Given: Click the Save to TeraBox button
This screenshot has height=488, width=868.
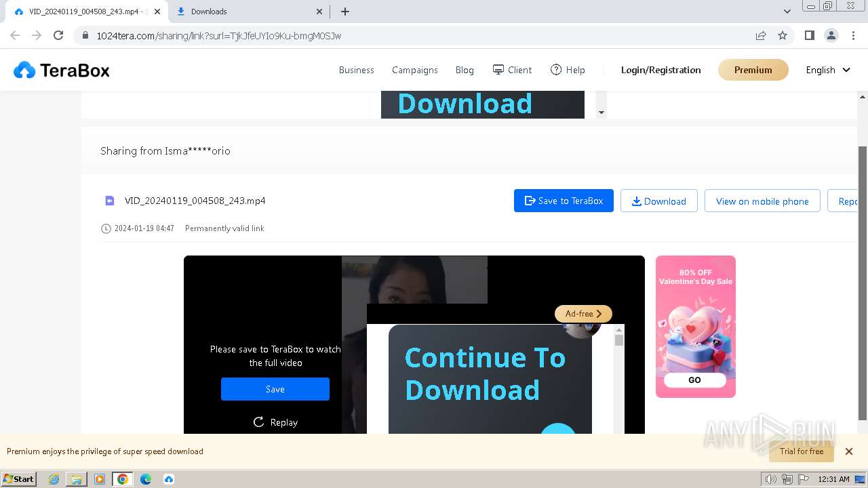Looking at the screenshot, I should (x=564, y=201).
